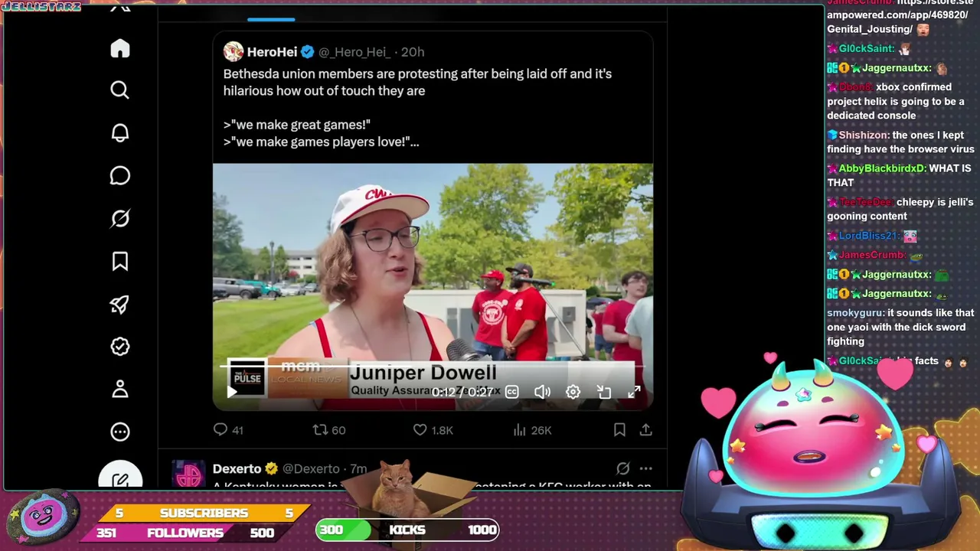The height and width of the screenshot is (551, 980).
Task: Open the 7m timestamp on Dexerto's post
Action: [x=358, y=468]
